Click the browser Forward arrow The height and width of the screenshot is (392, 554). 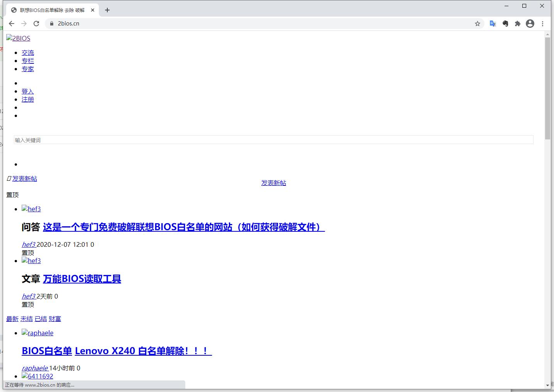(x=24, y=24)
